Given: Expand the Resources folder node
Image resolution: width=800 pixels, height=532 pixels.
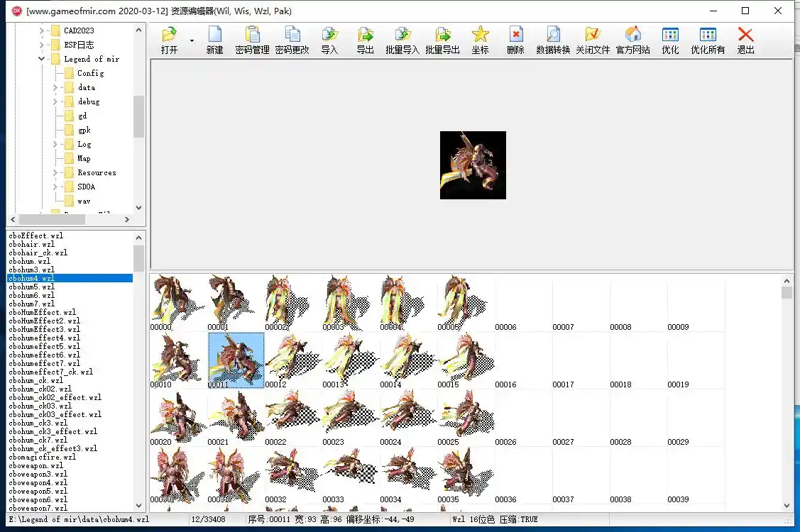Looking at the screenshot, I should 55,173.
